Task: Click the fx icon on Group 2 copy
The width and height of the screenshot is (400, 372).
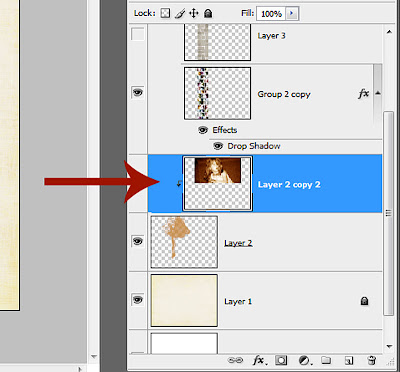Action: pos(363,94)
